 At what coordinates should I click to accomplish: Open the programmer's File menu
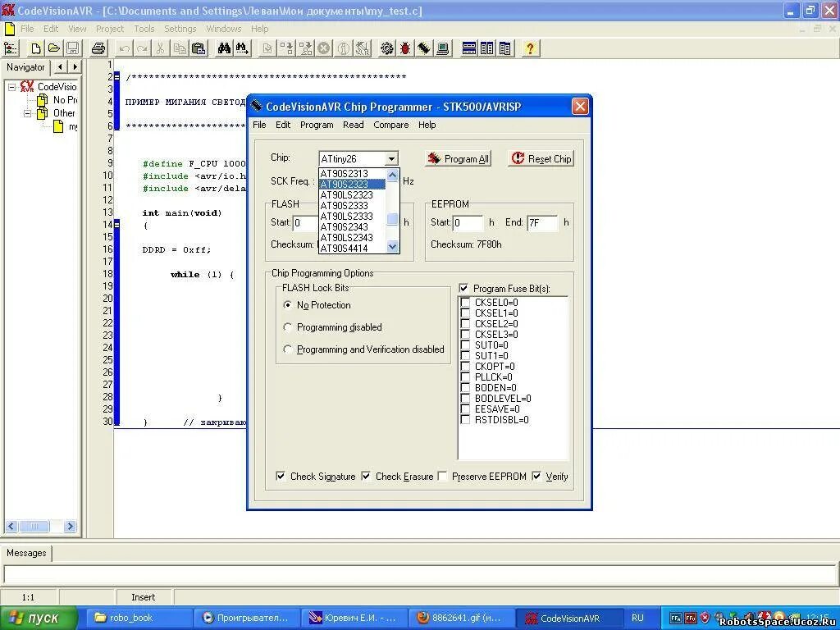(x=259, y=125)
